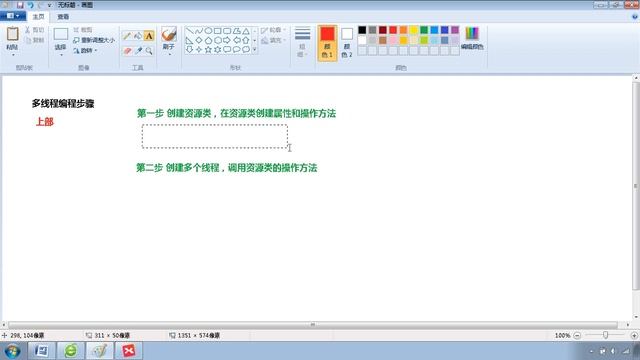Image resolution: width=640 pixels, height=360 pixels.
Task: Select the Magnifier tool
Action: click(x=149, y=51)
